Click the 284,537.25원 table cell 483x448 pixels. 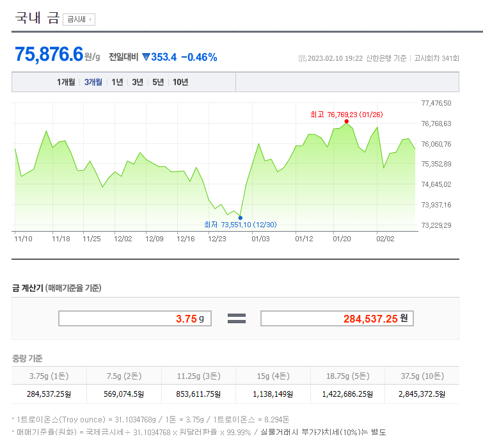click(49, 394)
